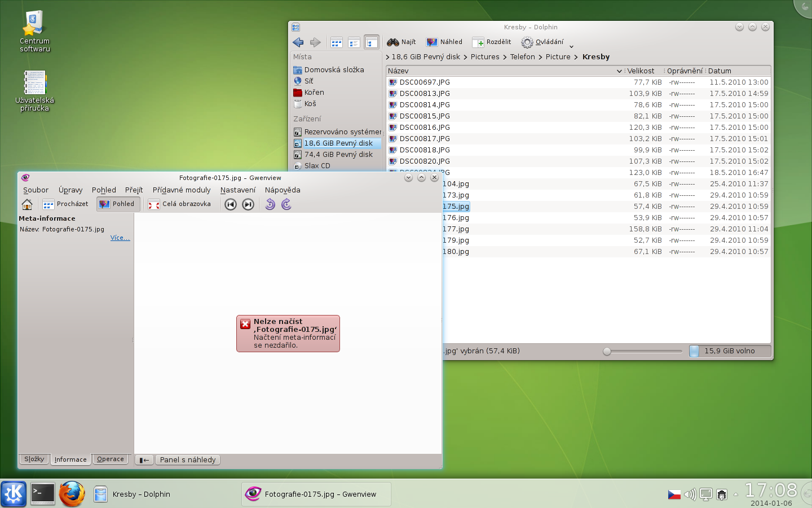Toggle the Procházet browse mode button
This screenshot has height=508, width=812.
[x=66, y=204]
